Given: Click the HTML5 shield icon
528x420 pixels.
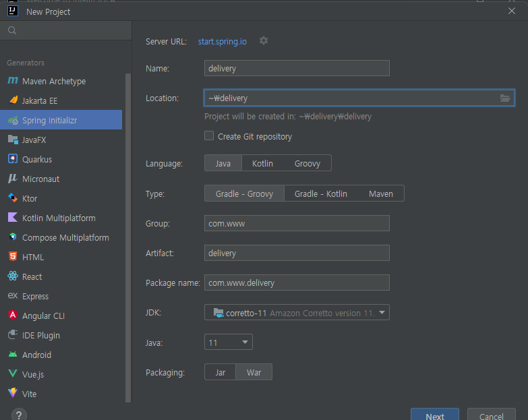Looking at the screenshot, I should click(13, 256).
